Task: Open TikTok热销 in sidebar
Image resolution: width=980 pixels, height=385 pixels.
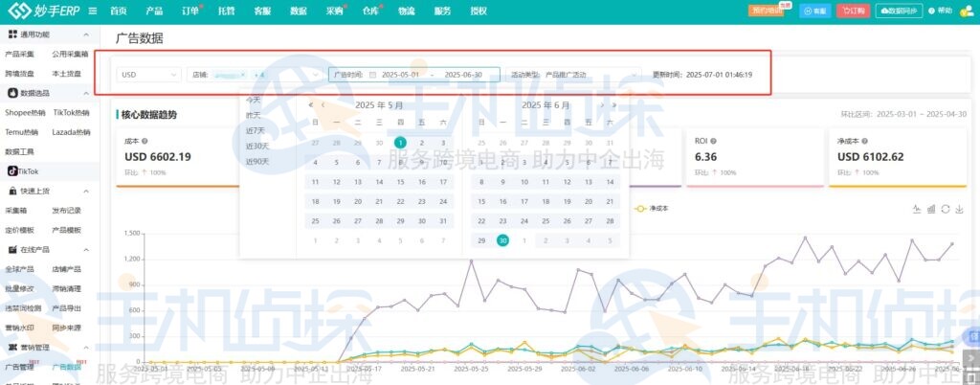Action: (x=71, y=113)
